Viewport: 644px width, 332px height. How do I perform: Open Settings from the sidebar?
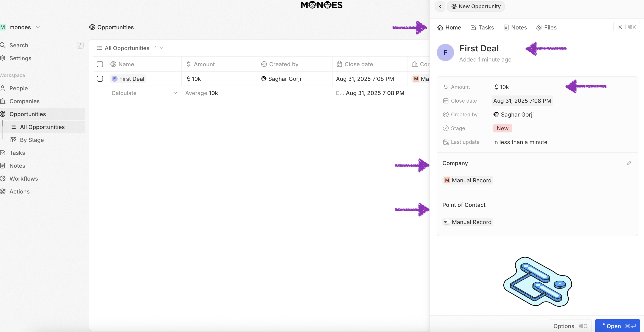tap(20, 58)
